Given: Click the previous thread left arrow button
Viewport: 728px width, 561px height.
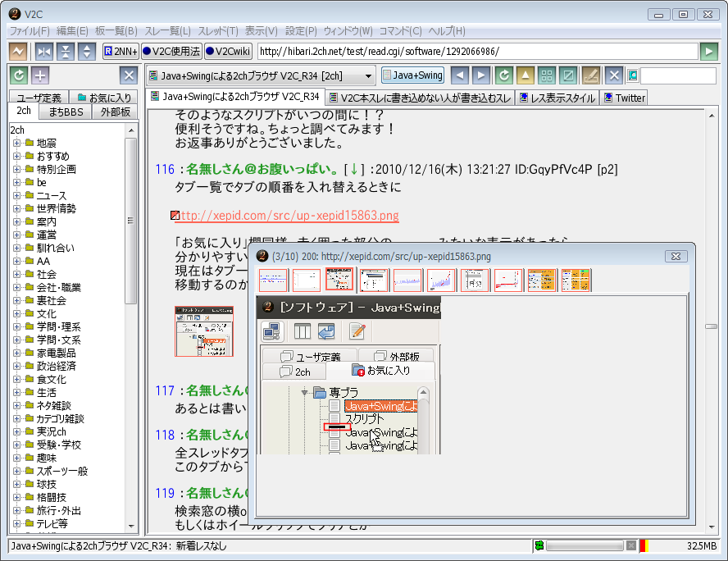Looking at the screenshot, I should coord(460,75).
